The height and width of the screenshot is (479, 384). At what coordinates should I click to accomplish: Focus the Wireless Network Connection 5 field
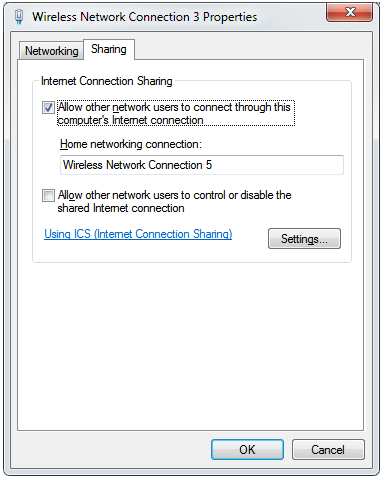point(202,165)
